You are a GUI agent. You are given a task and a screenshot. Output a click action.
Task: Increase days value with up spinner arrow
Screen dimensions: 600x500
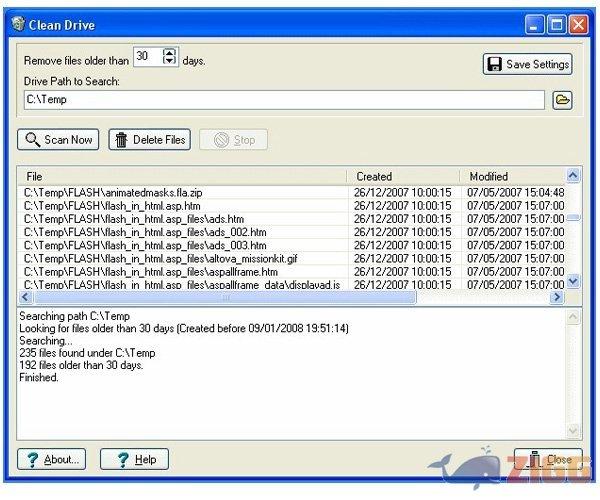169,55
